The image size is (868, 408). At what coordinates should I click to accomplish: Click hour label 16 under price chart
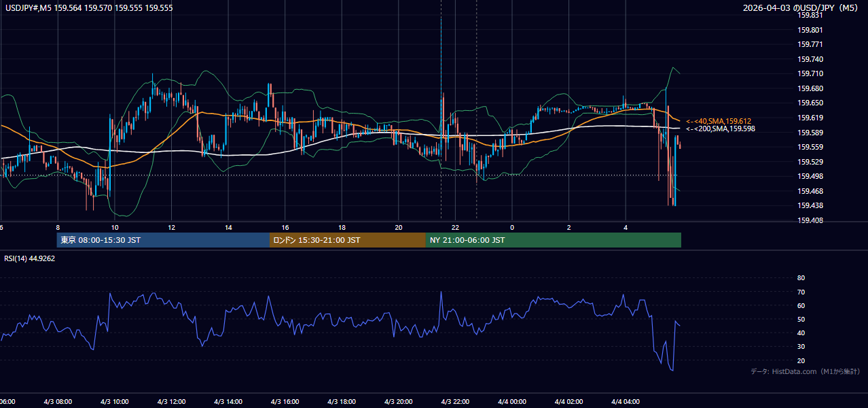coord(285,227)
